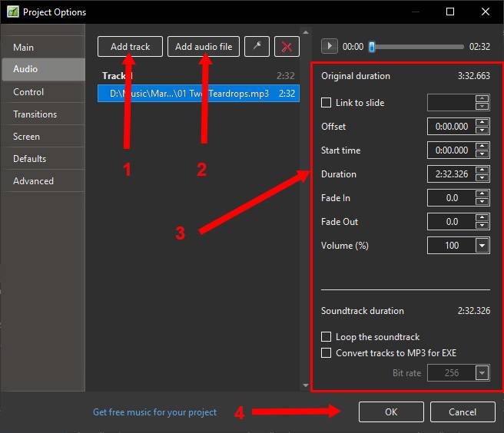Increase Link to slide with the up arrow
Screen dimensions: 504x433
(482, 98)
